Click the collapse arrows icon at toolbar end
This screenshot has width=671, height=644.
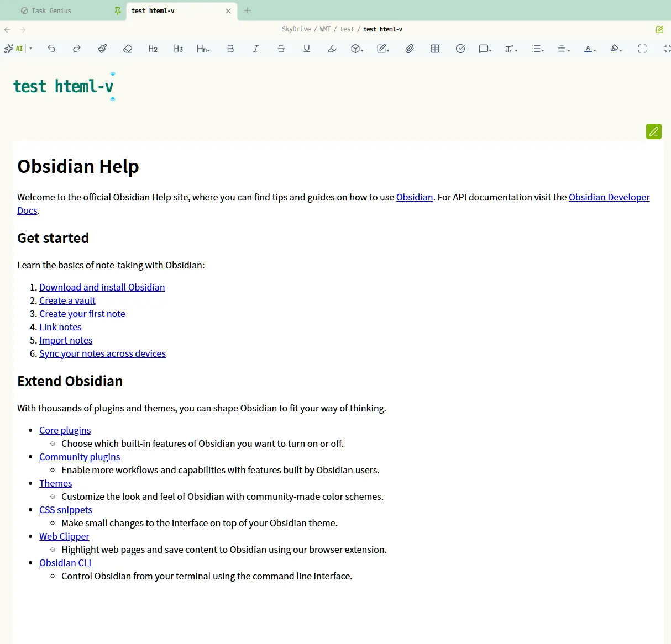pyautogui.click(x=667, y=49)
